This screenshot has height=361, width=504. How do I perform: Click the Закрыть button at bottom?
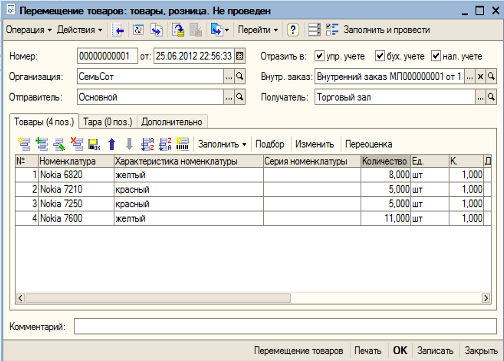(481, 351)
